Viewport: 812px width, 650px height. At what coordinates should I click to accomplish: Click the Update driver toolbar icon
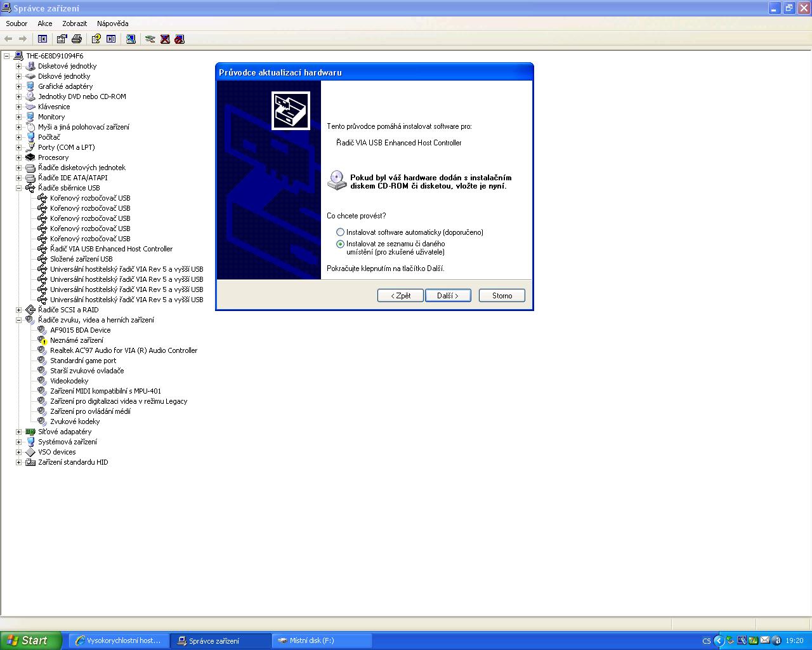click(150, 39)
